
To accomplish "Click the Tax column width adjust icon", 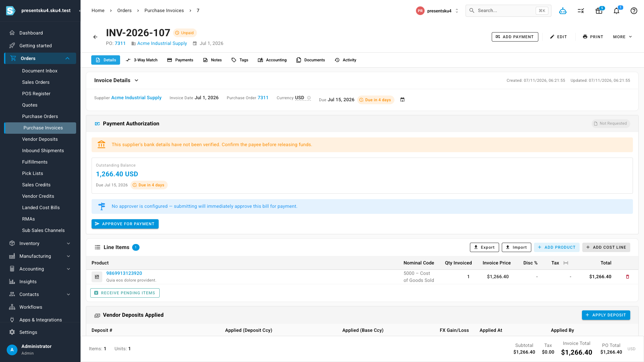I will point(566,263).
